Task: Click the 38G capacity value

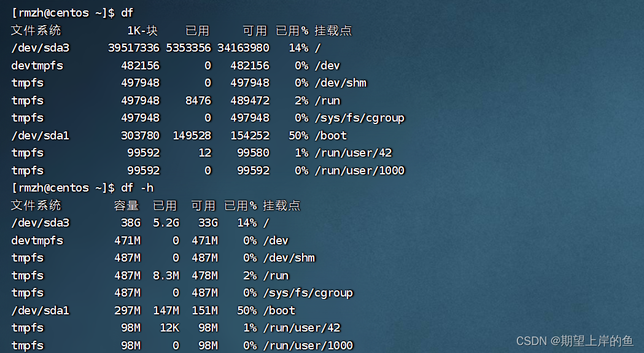Action: 130,223
